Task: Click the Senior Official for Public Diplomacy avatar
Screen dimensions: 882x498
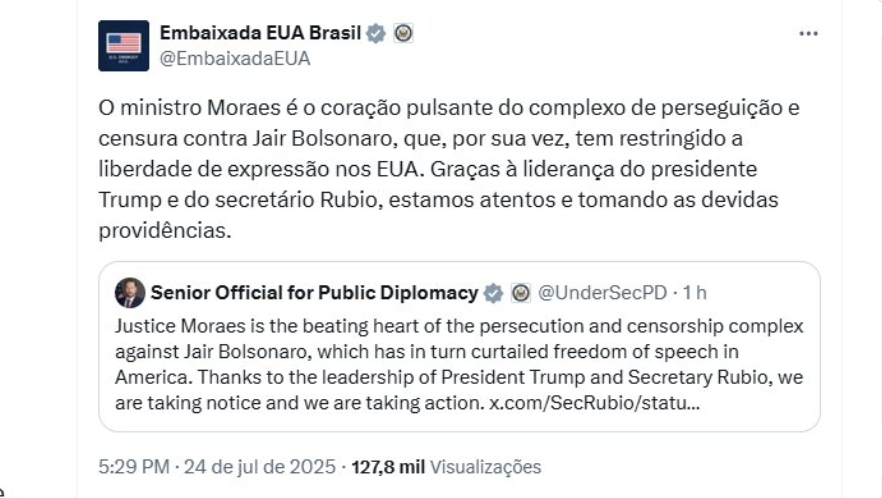Action: (x=130, y=293)
